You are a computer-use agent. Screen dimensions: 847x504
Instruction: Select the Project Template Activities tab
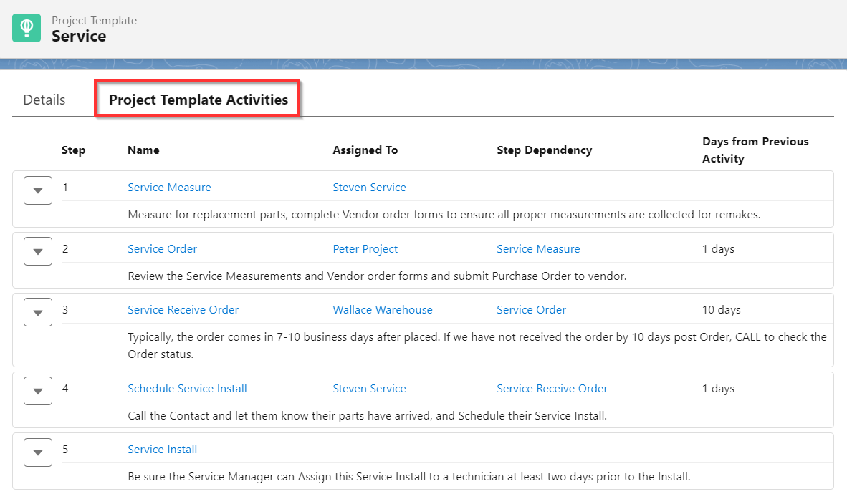(x=197, y=99)
